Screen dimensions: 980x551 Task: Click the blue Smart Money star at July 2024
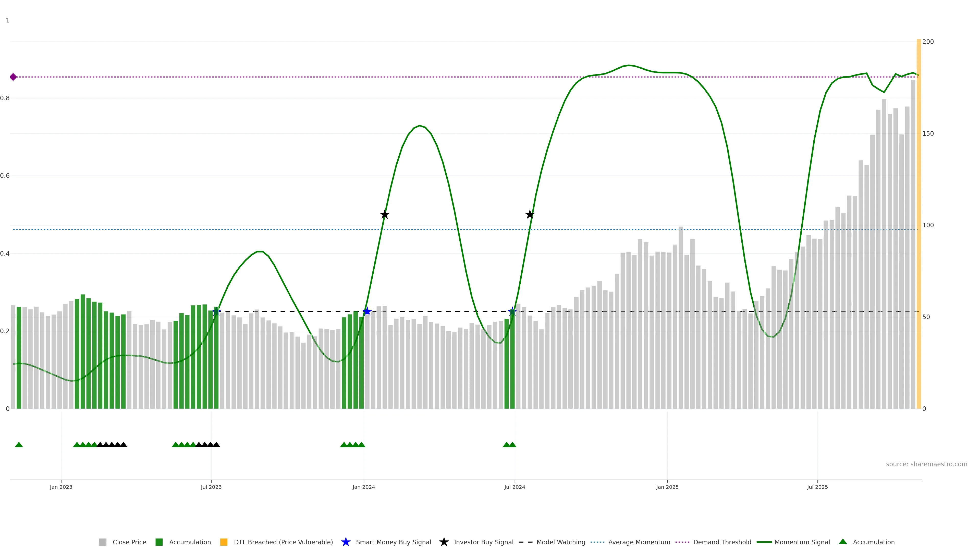[x=512, y=312]
